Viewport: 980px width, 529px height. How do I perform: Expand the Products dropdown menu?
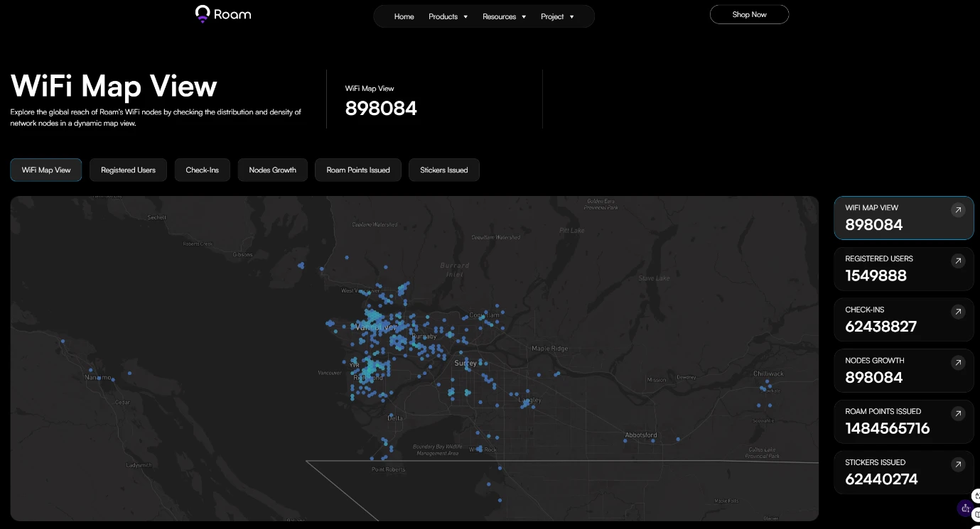(448, 16)
